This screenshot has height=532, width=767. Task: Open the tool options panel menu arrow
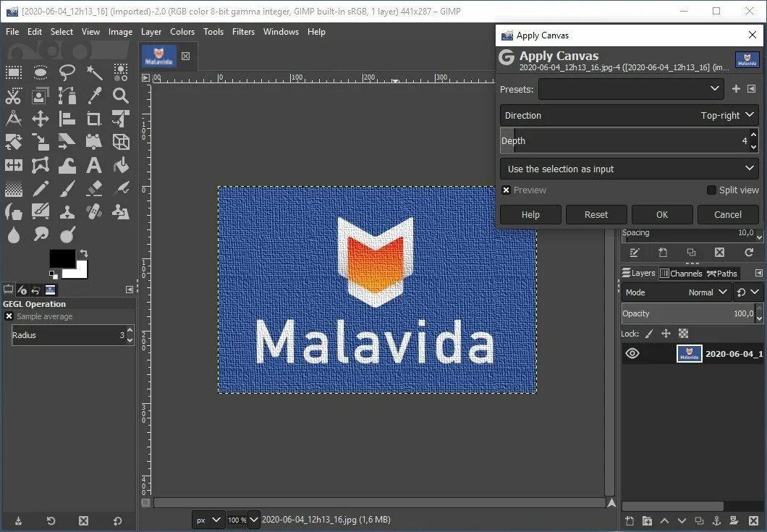coord(129,290)
